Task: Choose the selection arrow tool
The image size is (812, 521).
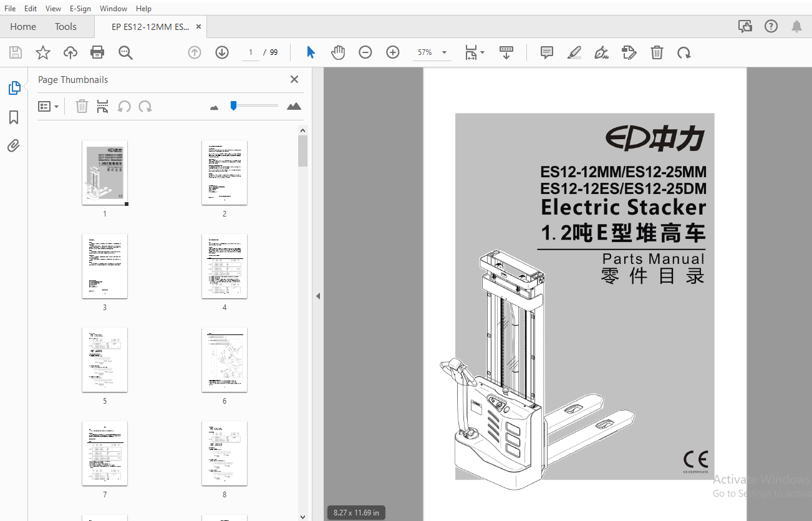Action: (311, 52)
